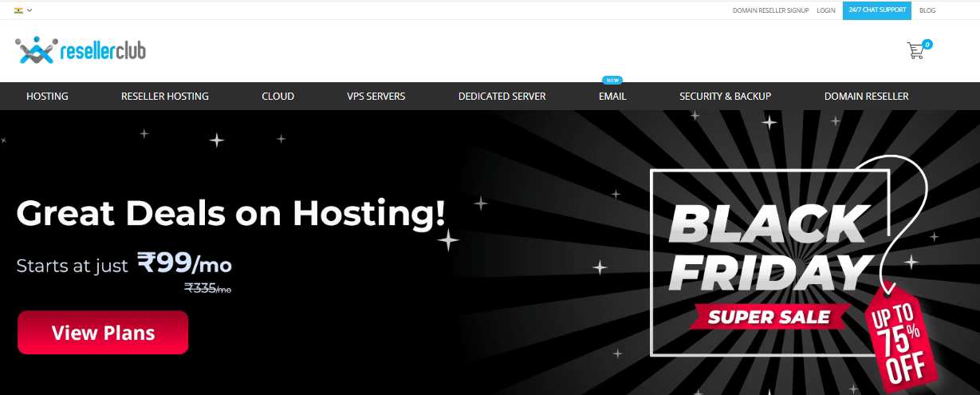Click the Domain Reseller Signup link

(x=771, y=10)
